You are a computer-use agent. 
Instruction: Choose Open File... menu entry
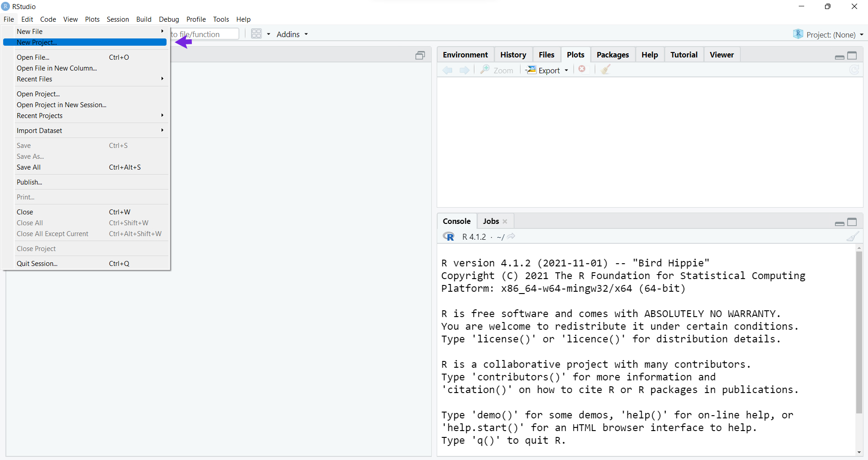(86, 57)
